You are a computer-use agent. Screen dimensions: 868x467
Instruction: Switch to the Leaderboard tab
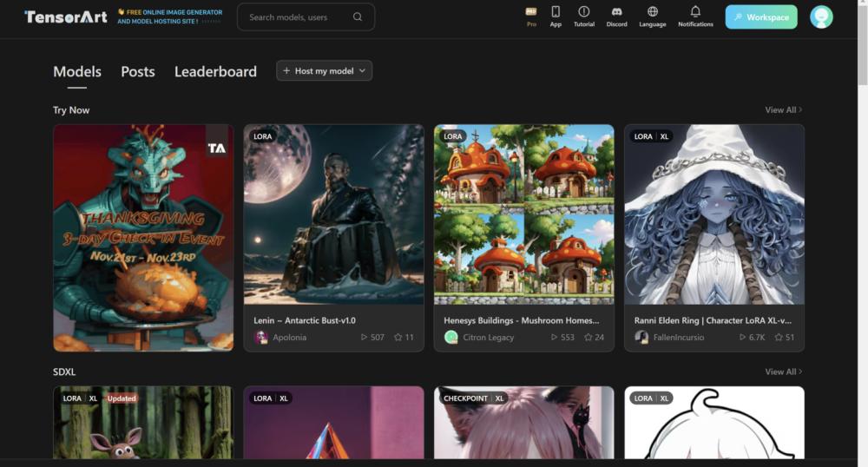(215, 71)
